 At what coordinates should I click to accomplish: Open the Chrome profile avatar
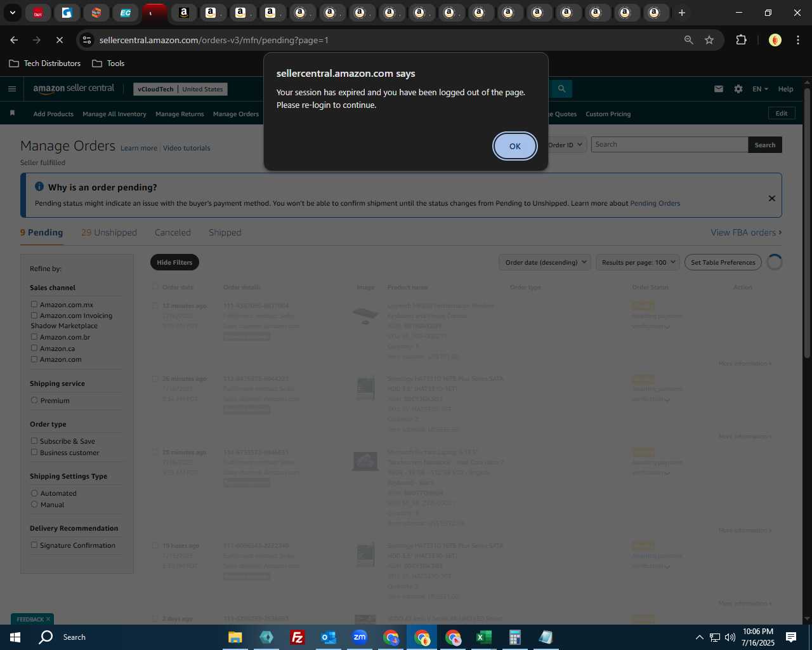pyautogui.click(x=775, y=40)
